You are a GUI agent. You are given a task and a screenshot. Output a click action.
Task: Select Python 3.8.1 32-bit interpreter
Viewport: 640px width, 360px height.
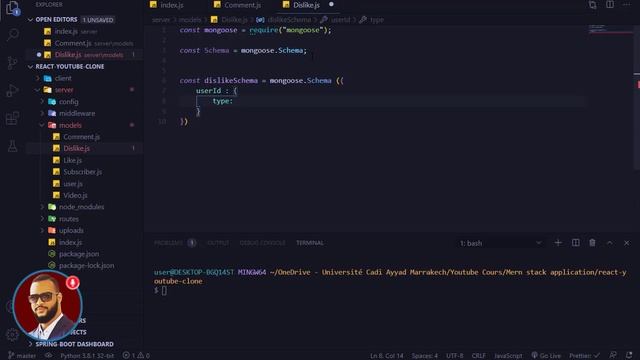pos(87,356)
